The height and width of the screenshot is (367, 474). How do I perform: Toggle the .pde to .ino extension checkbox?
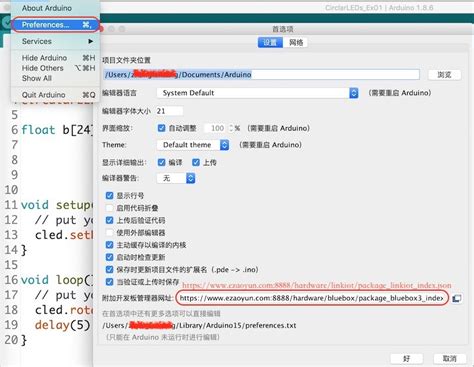pyautogui.click(x=109, y=270)
